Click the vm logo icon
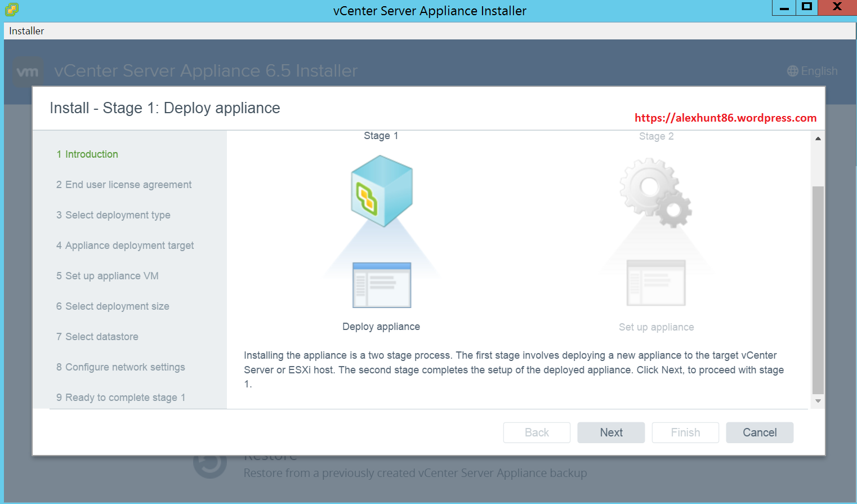The width and height of the screenshot is (857, 504). point(27,71)
